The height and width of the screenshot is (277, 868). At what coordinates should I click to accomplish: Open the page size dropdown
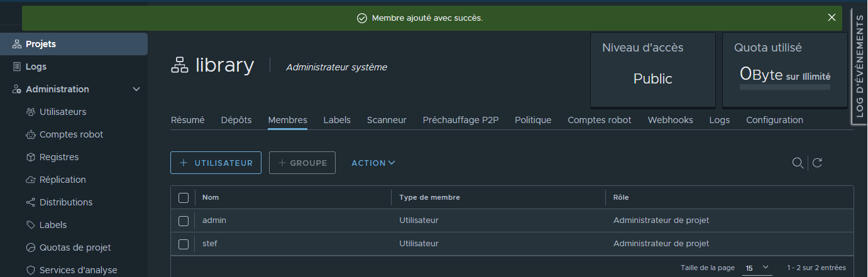757,268
